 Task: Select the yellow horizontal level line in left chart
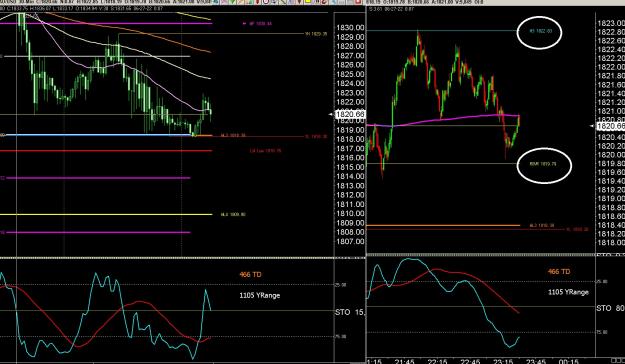(x=106, y=214)
